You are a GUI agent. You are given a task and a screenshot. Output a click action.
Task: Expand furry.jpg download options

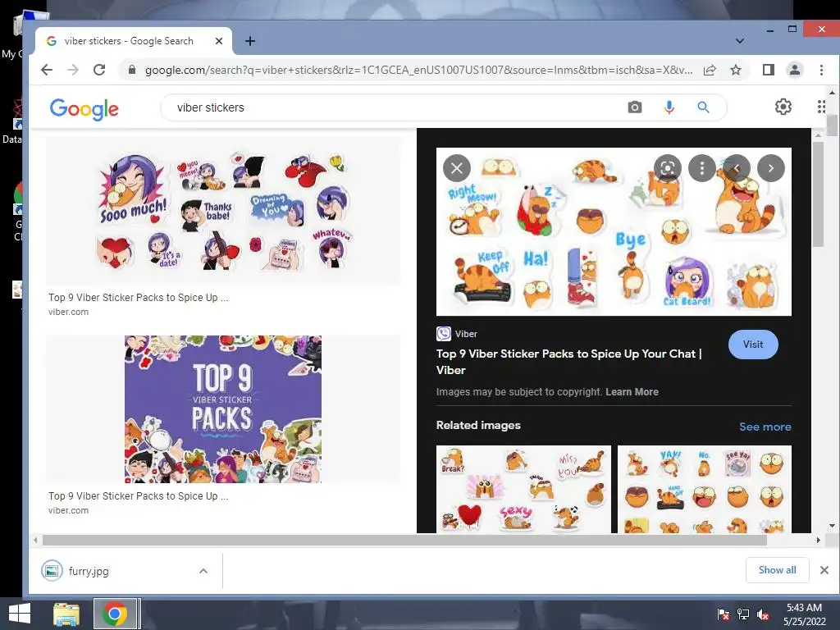click(203, 571)
